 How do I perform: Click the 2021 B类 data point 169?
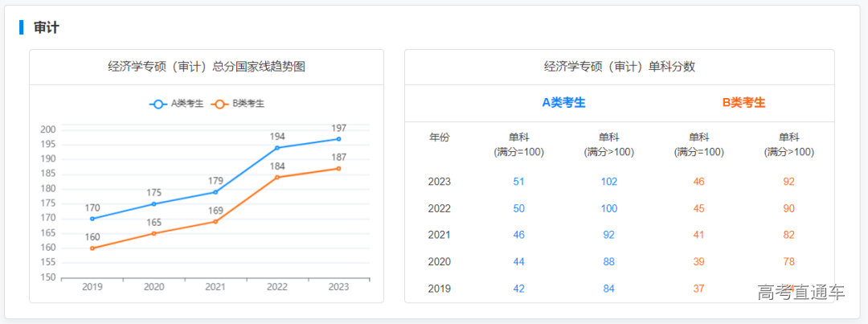pos(215,221)
